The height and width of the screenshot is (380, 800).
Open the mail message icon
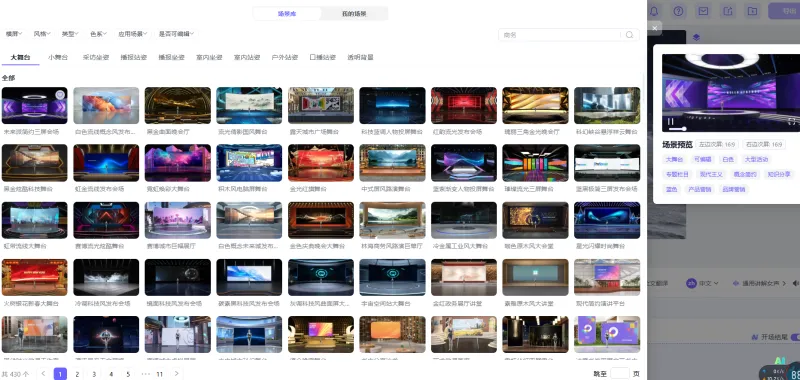point(703,11)
